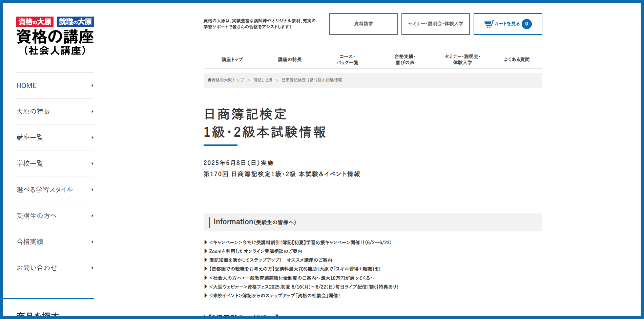Expand 講座一覧 in the sidebar
The width and height of the screenshot is (644, 319).
coord(92,138)
